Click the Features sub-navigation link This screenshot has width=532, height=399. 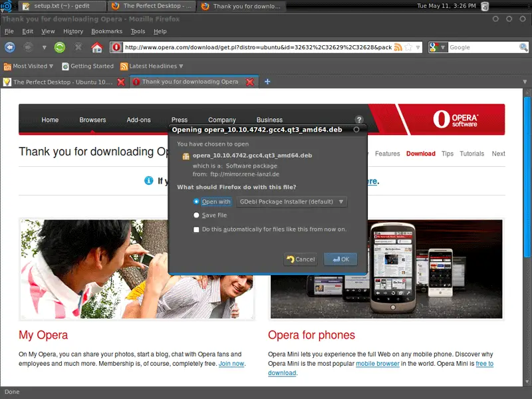pos(388,154)
